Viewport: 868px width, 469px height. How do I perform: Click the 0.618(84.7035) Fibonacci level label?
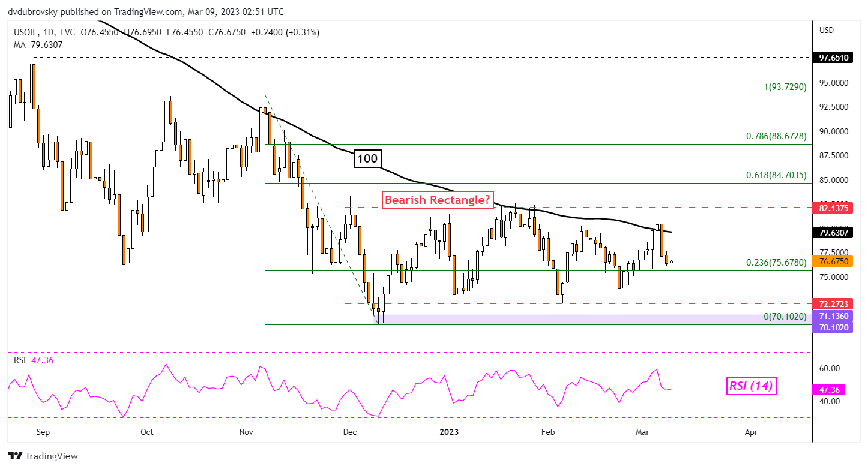776,176
